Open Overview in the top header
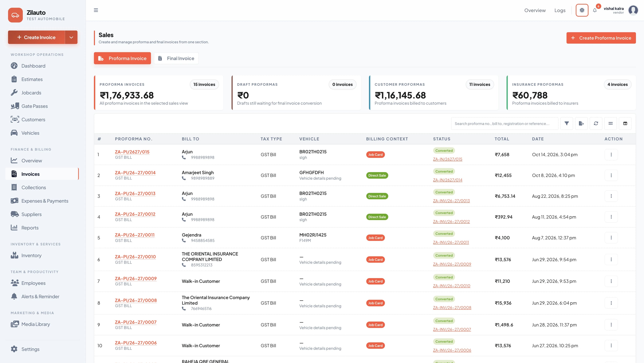This screenshot has height=363, width=644. pyautogui.click(x=535, y=10)
